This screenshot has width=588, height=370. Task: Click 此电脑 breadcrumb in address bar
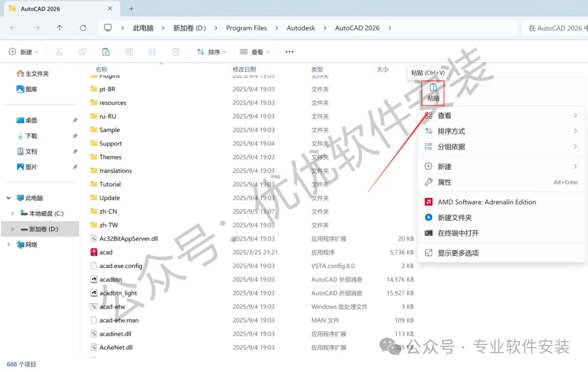[x=143, y=28]
